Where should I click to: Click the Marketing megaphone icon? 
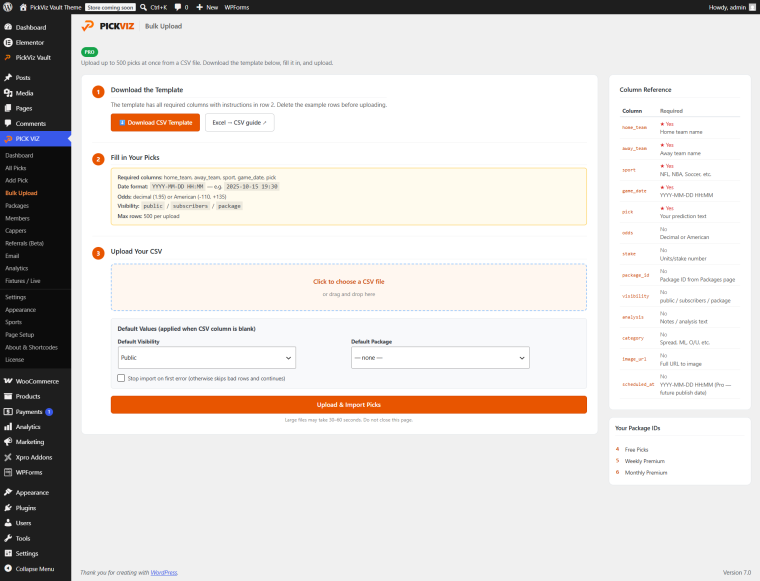click(8, 442)
